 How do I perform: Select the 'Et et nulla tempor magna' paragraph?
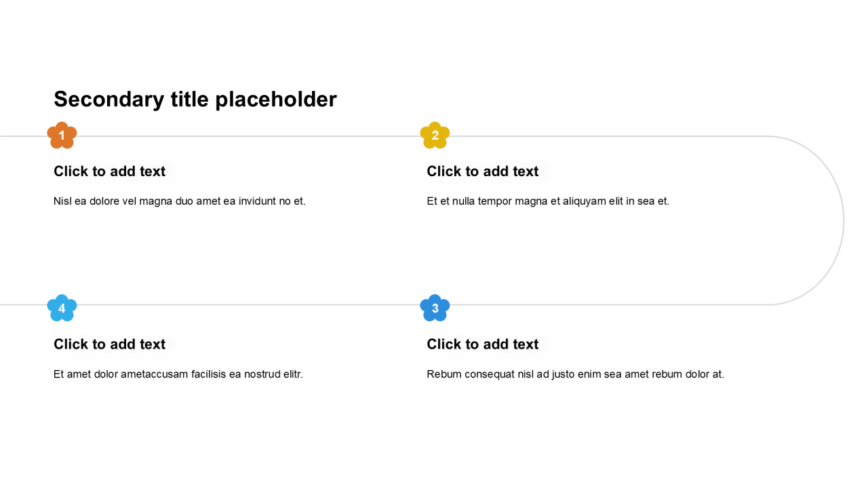tap(548, 201)
